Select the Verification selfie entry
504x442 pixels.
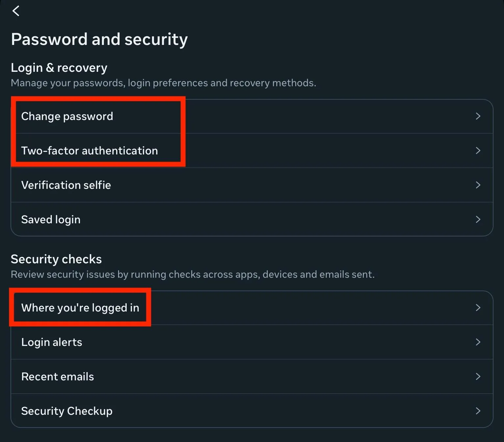[66, 185]
